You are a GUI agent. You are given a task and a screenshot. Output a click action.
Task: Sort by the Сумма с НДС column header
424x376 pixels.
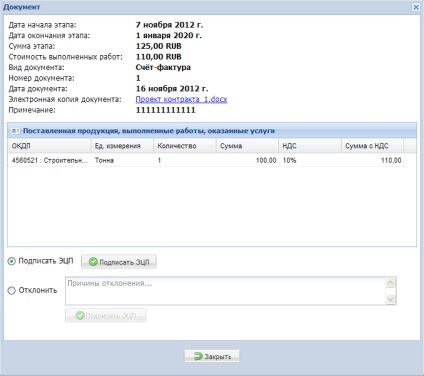pos(372,146)
